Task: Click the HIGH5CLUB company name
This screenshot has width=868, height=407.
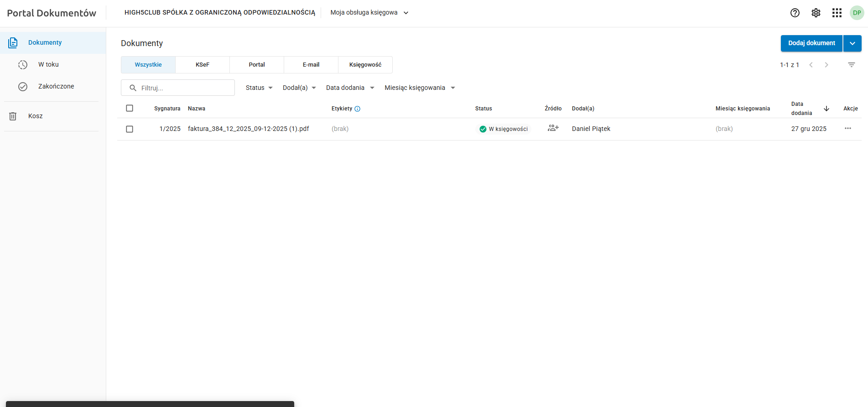Action: point(220,13)
